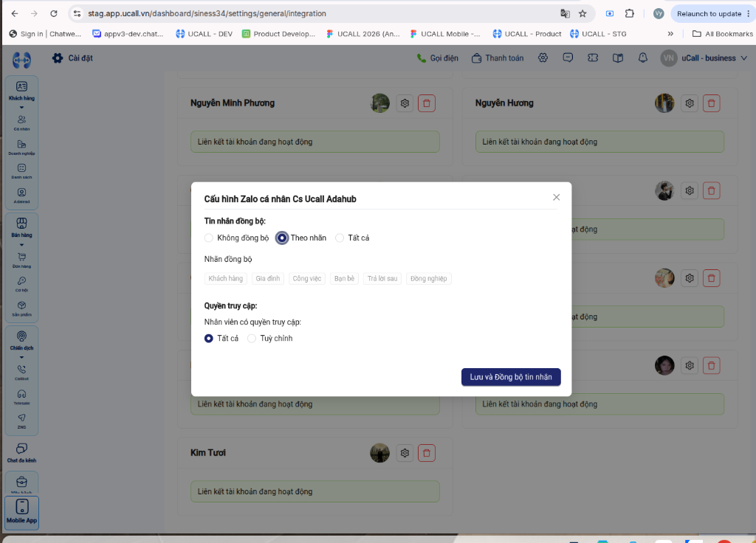Click 'Lưu và Đồng bộ tin nhắn' button
This screenshot has height=543, width=756.
511,377
